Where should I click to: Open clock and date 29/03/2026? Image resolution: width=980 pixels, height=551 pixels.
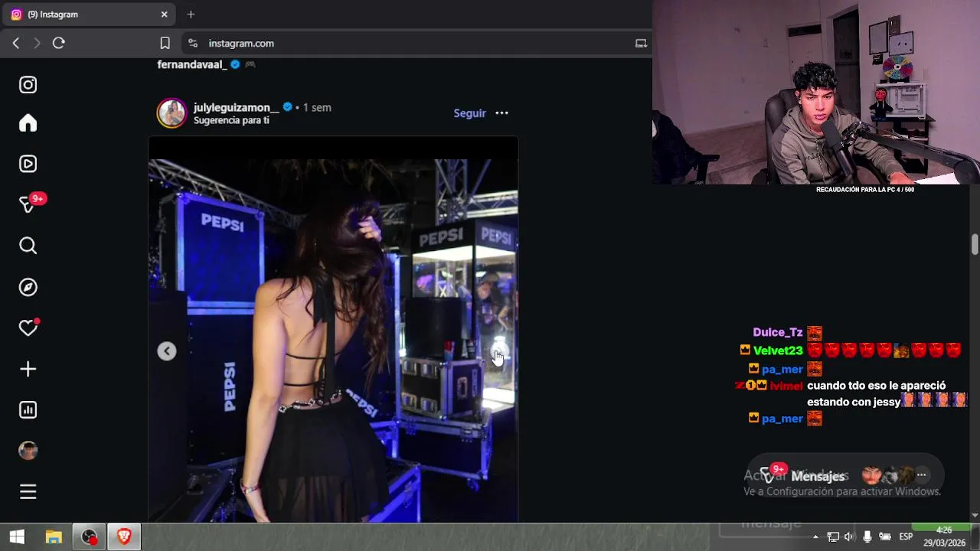point(944,537)
